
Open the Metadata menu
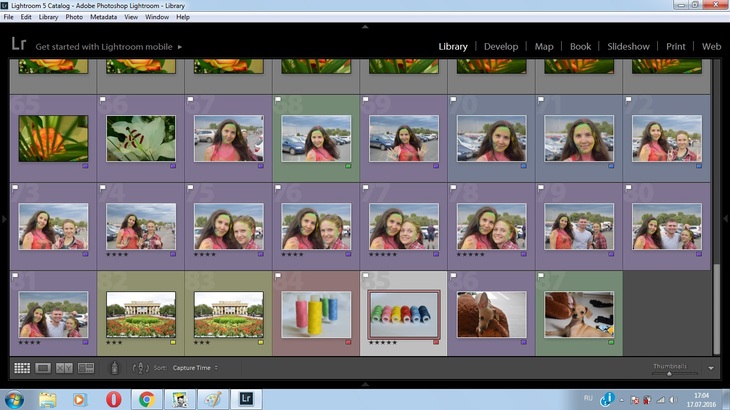point(103,17)
